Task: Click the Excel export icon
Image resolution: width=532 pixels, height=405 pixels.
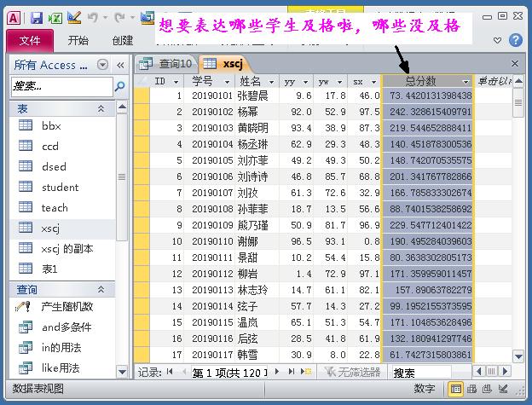Action: [x=55, y=18]
